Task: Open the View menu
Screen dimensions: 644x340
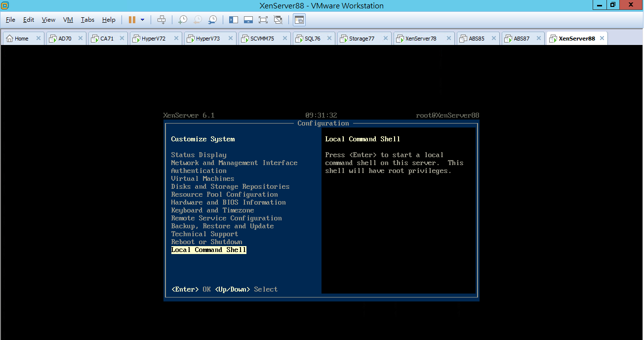Action: pos(48,20)
